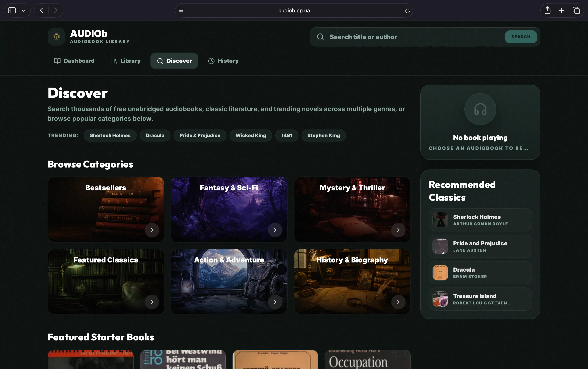This screenshot has height=369, width=588.
Task: Click the 'Featured Starter Books' heading
Action: click(101, 337)
